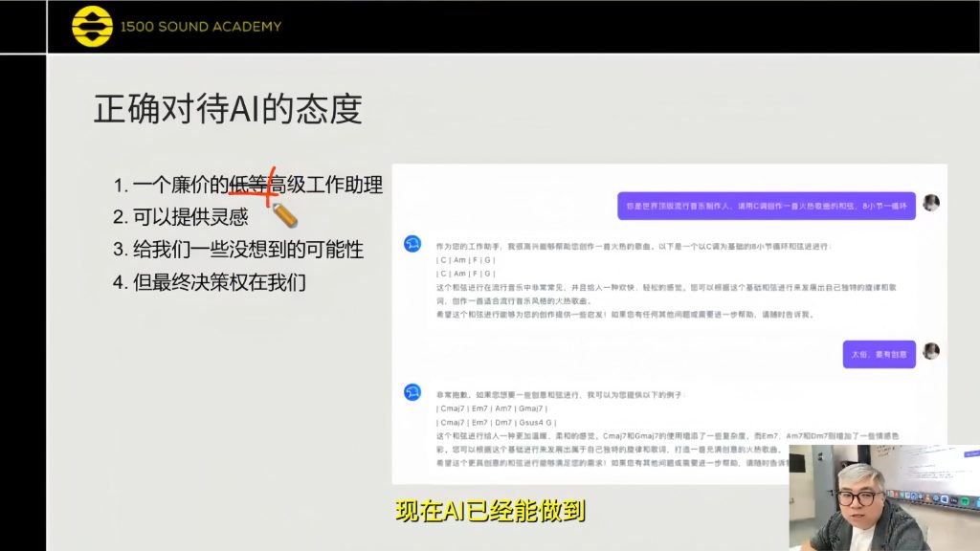This screenshot has width=980, height=551.
Task: Click the slide title 正确对待AI的态度
Action: click(228, 109)
